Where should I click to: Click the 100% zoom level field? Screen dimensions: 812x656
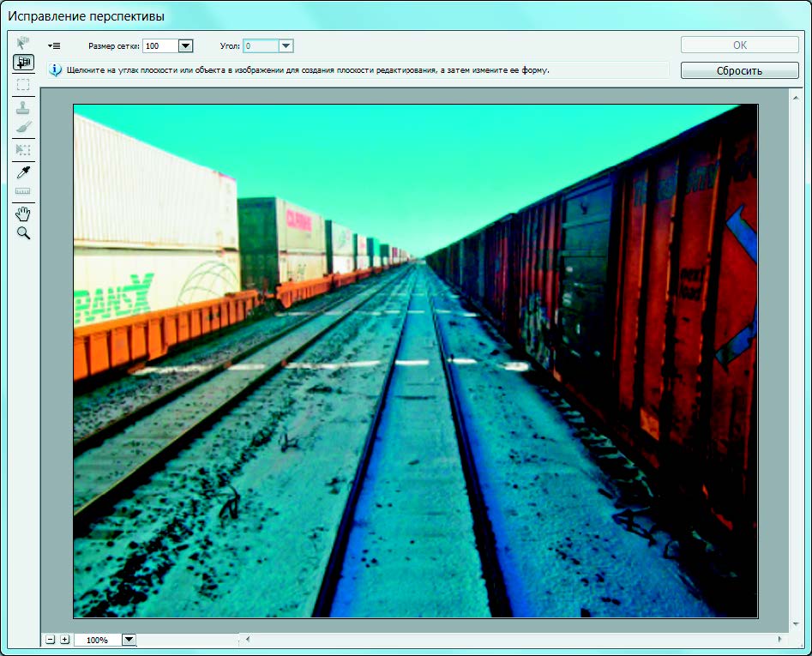coord(98,640)
